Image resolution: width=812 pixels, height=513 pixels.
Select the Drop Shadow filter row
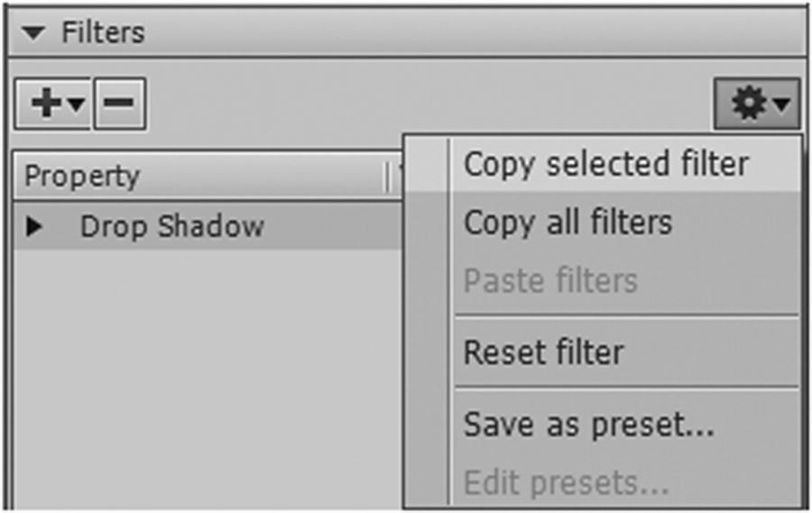coord(171,226)
